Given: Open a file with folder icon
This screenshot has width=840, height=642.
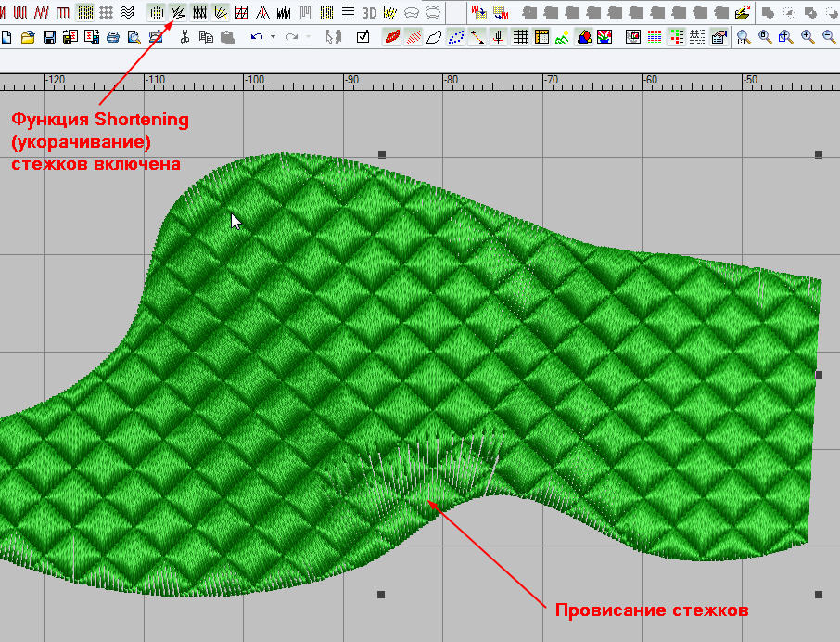Looking at the screenshot, I should click(x=28, y=37).
